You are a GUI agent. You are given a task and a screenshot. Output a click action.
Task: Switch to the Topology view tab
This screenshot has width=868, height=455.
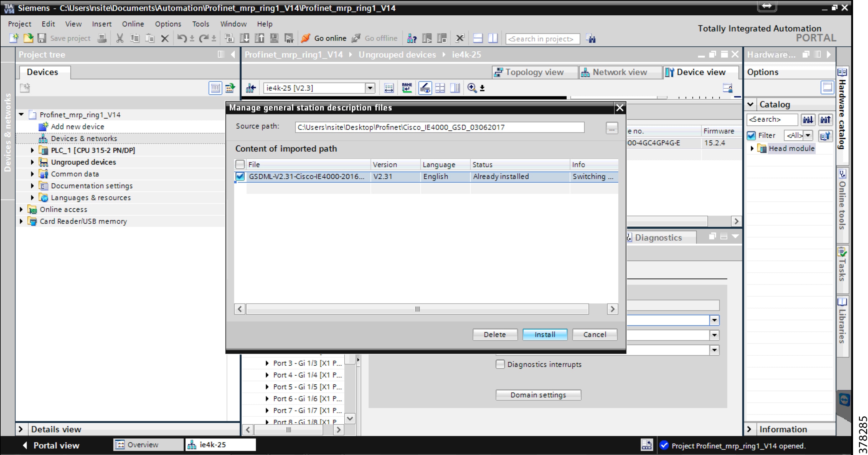pos(535,72)
